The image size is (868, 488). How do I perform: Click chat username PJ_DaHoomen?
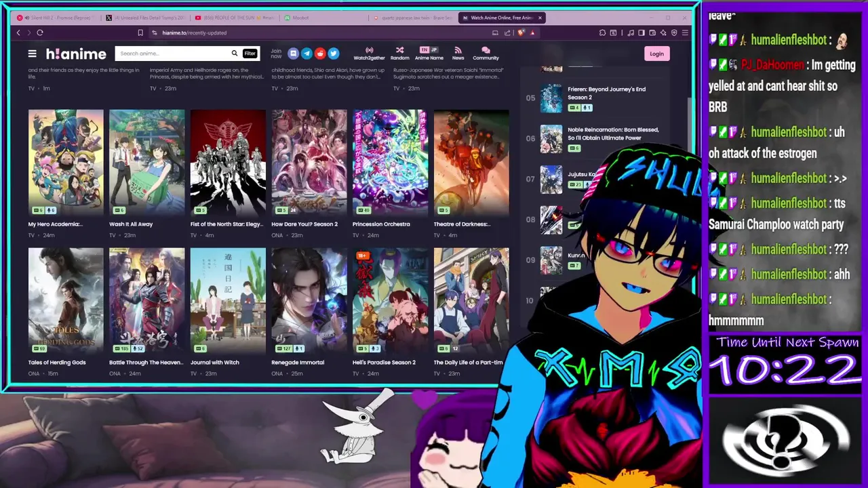pyautogui.click(x=772, y=65)
